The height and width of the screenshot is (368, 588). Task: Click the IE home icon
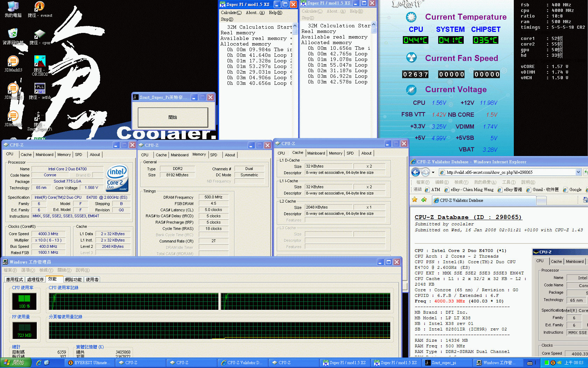585,200
